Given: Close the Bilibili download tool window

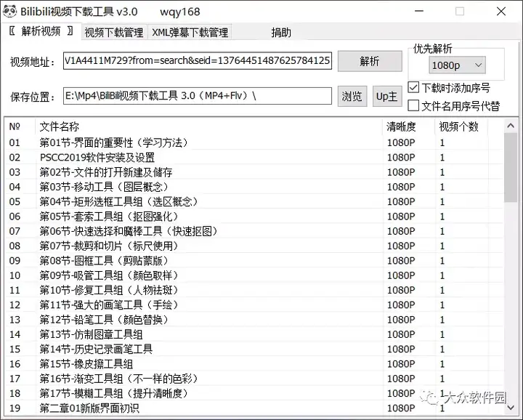Looking at the screenshot, I should [501, 12].
